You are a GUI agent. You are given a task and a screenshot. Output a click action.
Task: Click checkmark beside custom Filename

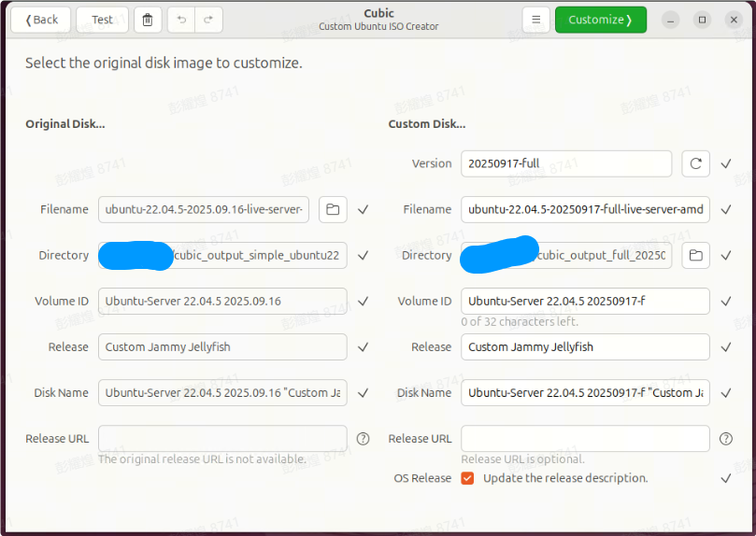725,209
